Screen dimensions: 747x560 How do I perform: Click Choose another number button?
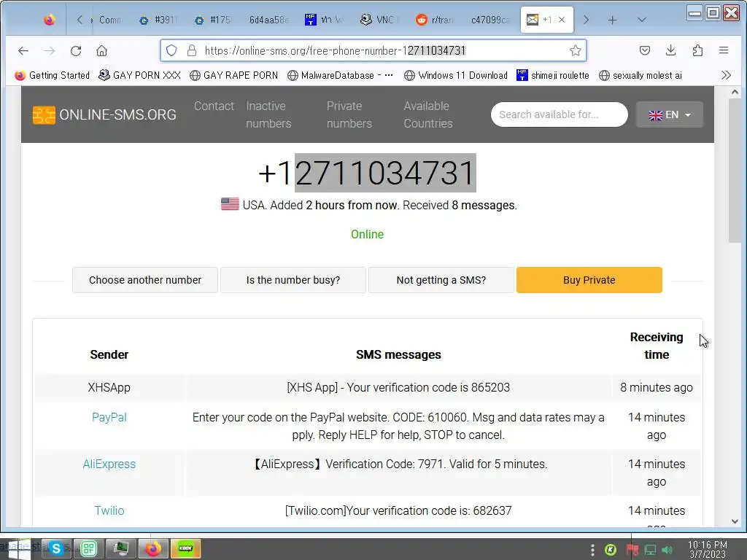click(145, 280)
